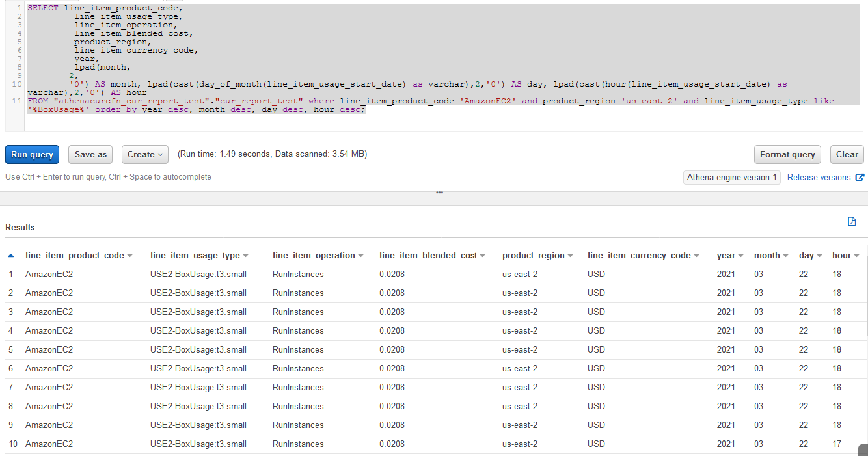Open the Create dropdown menu

point(144,154)
